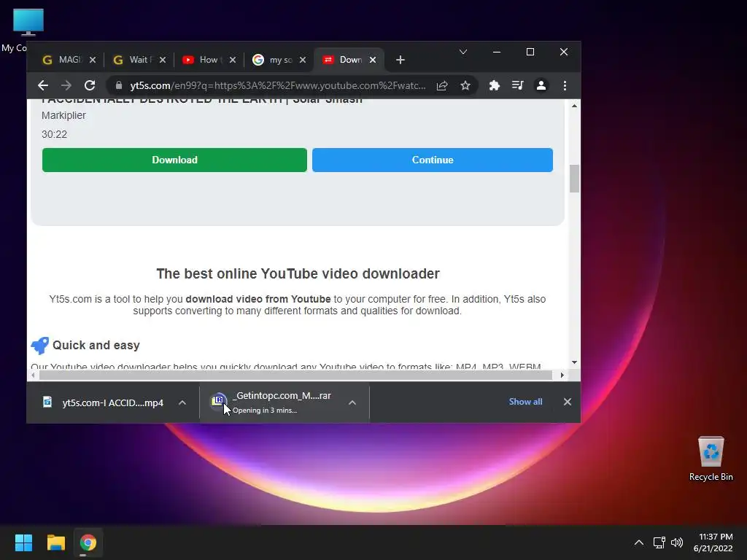Open the tab search chevron
Viewport: 747px width, 560px height.
(463, 52)
